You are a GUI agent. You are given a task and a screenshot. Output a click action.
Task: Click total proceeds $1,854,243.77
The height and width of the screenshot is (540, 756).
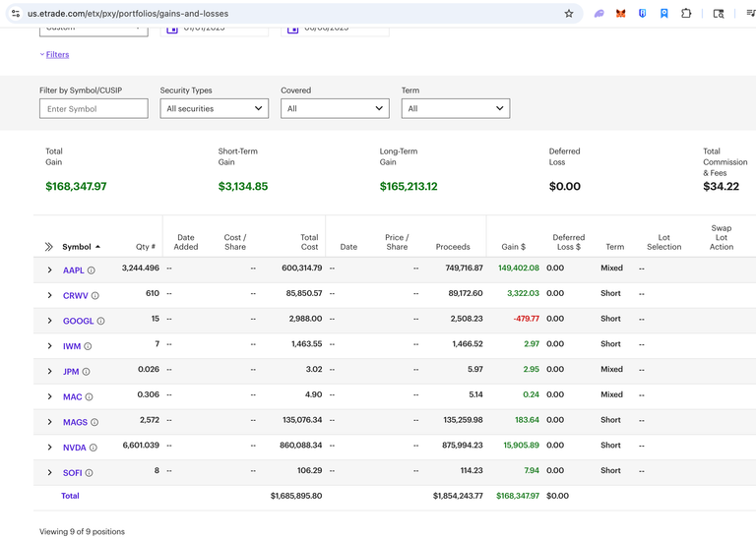pyautogui.click(x=458, y=496)
